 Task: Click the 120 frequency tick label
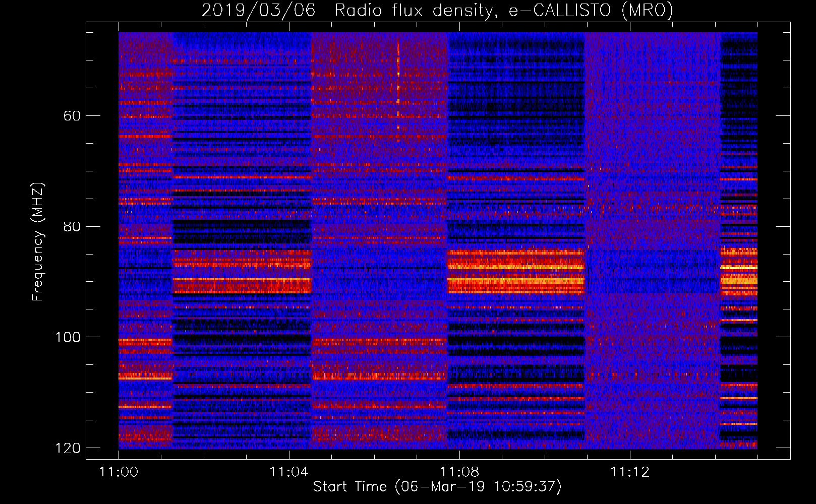tap(68, 448)
